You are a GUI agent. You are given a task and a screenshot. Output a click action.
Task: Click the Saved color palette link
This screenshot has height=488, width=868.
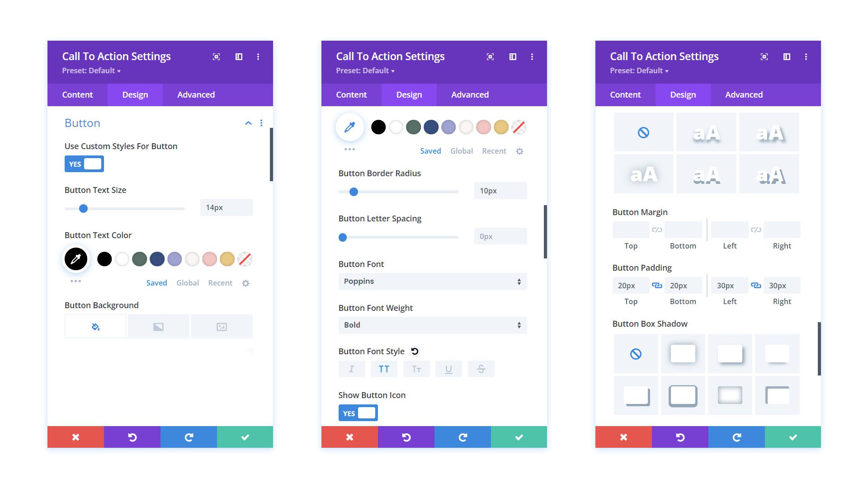[x=156, y=282]
